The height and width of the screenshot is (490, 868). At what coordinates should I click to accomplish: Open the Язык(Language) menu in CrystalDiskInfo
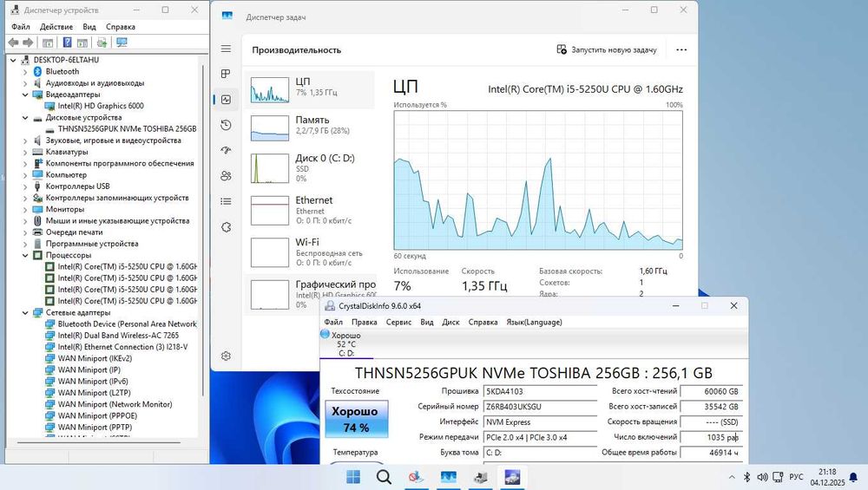pos(534,322)
